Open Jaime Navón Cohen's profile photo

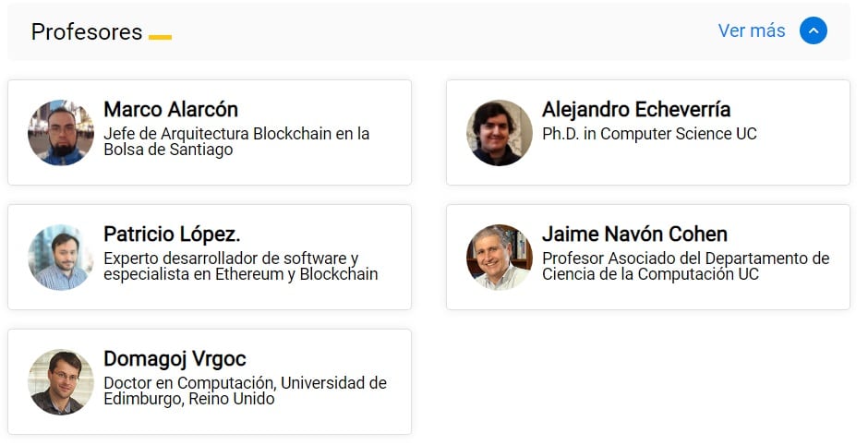(x=500, y=258)
